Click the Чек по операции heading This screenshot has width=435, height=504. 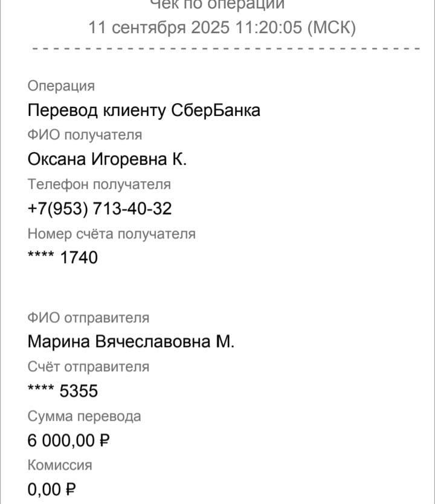tap(217, 4)
